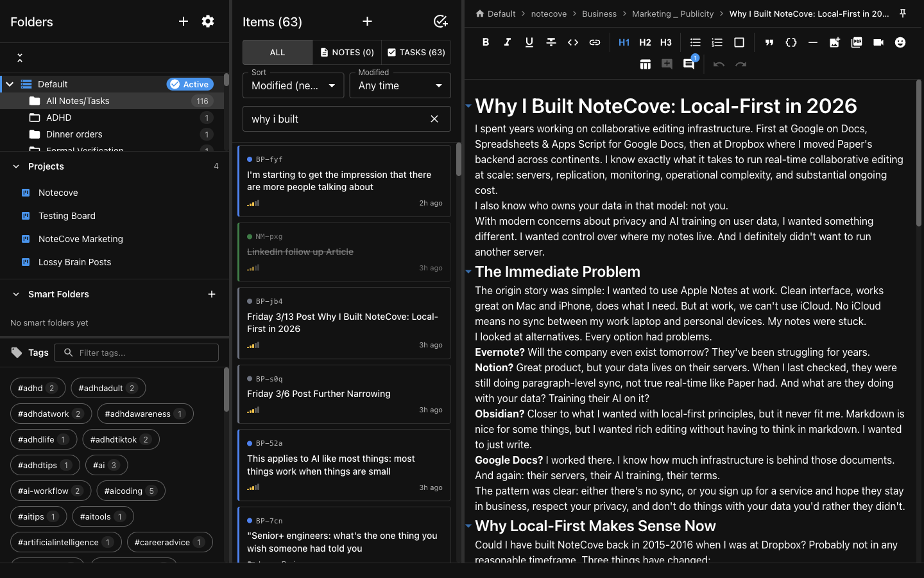
Task: Filter by the #aicoding tag
Action: point(131,491)
